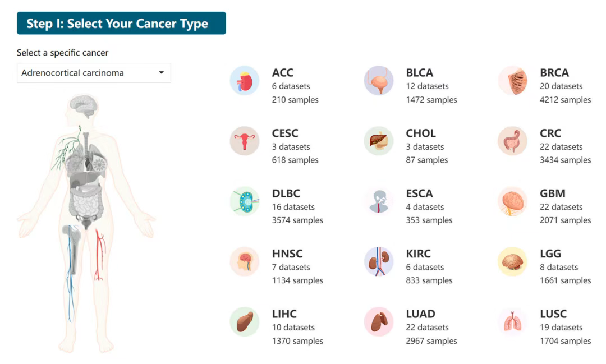This screenshot has height=364, width=606.
Task: Select the ACC adrenal gland icon
Action: 245,80
